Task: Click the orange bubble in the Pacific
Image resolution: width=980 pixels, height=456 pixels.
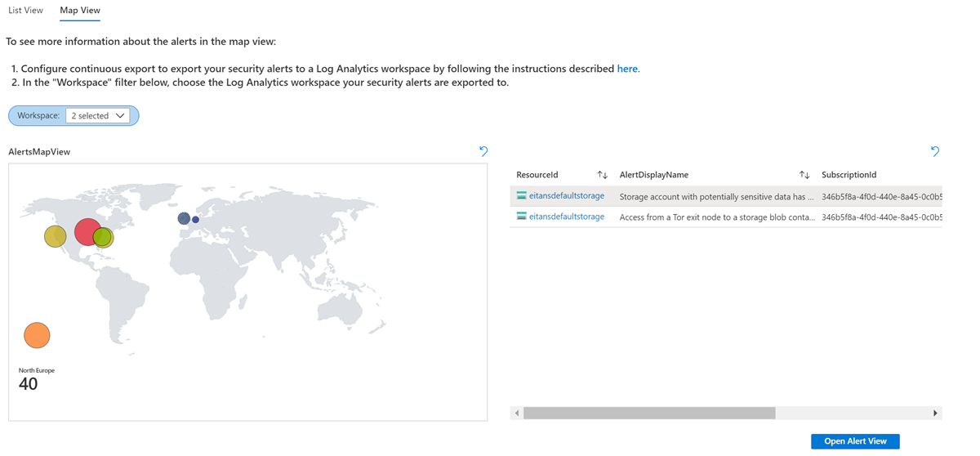Action: point(37,335)
